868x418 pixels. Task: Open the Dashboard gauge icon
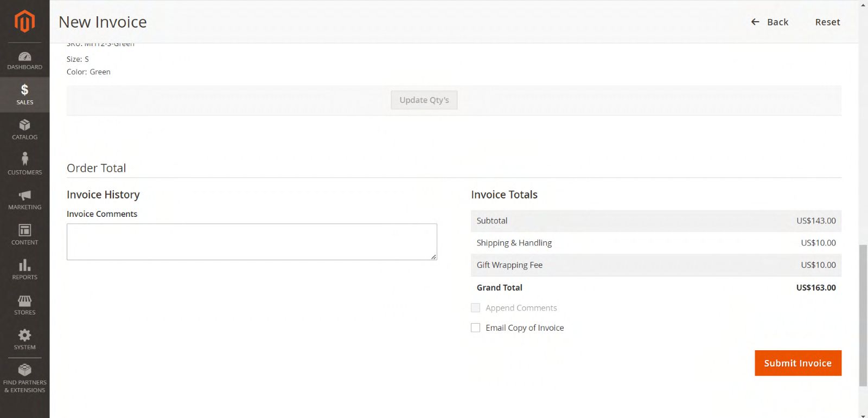[x=24, y=56]
